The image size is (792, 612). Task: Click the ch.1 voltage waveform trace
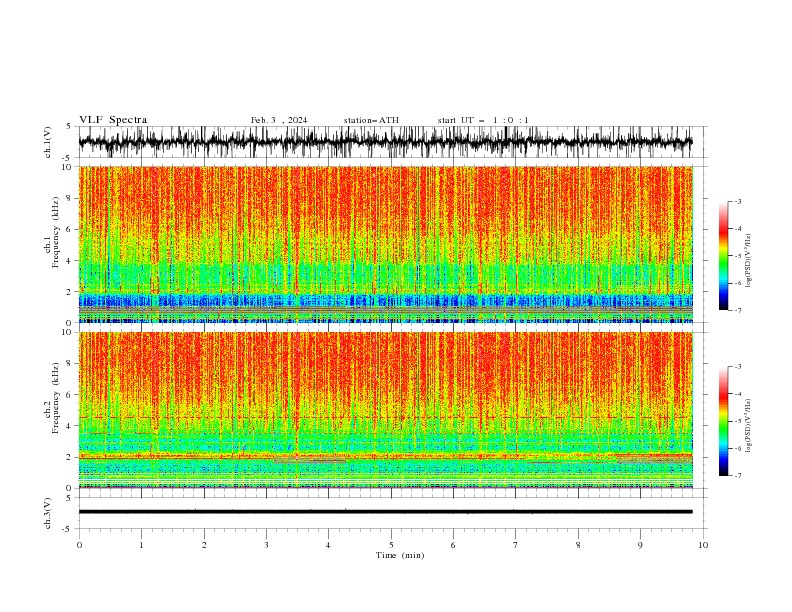(385, 142)
